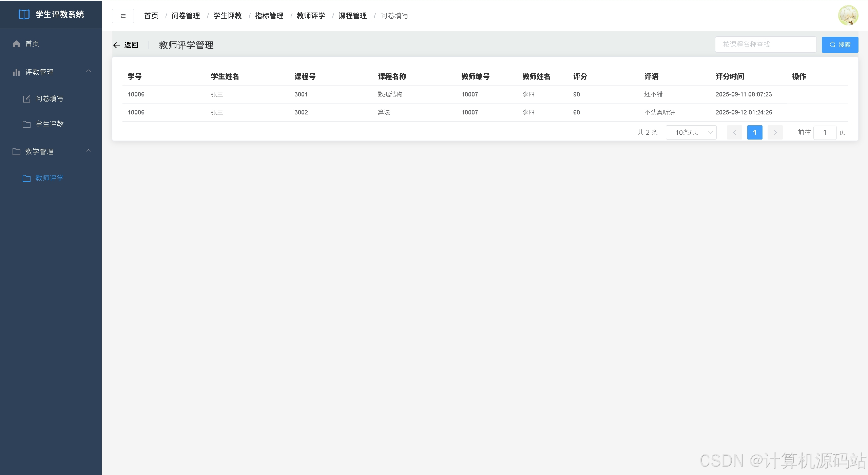Click student ID 10006 in the 3001 row
The width and height of the screenshot is (868, 475).
point(136,94)
